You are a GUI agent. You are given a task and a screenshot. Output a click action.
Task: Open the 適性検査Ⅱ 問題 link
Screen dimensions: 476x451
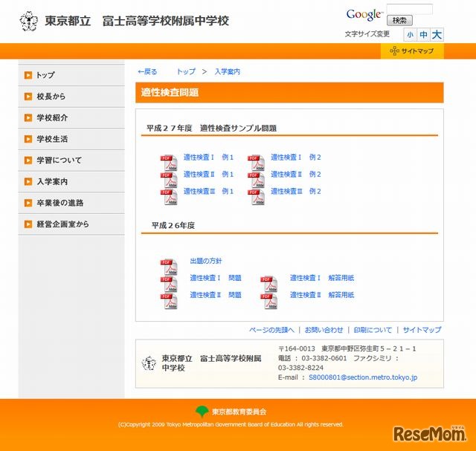pos(216,295)
